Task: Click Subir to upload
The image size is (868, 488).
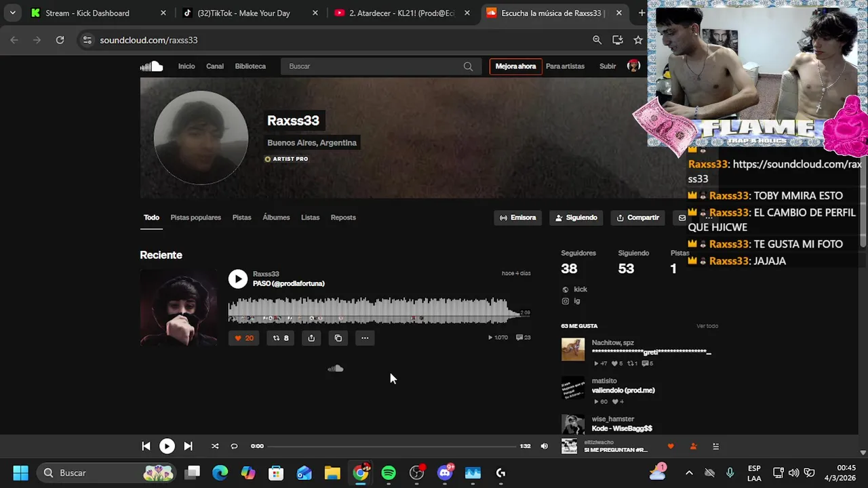Action: [x=608, y=66]
